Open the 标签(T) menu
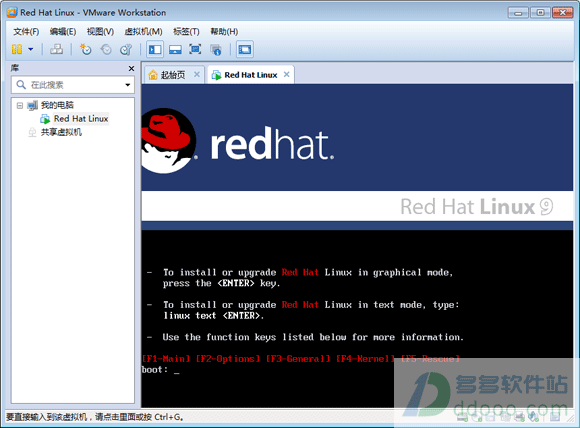 [186, 32]
